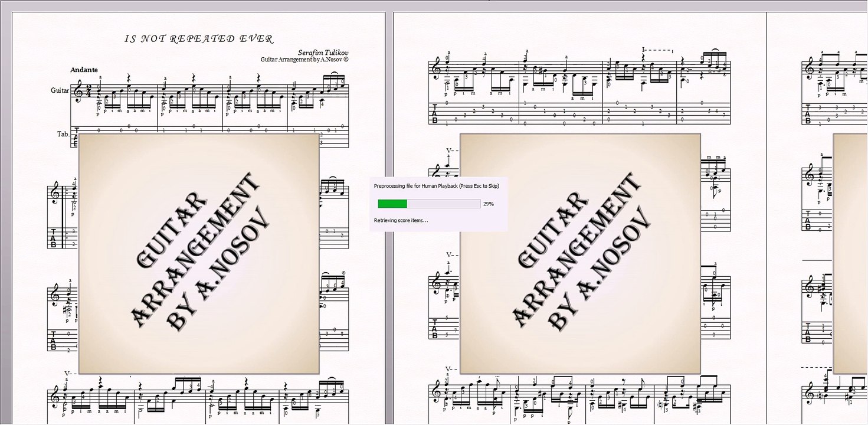Click the "Guitar" staff name label

[60, 90]
